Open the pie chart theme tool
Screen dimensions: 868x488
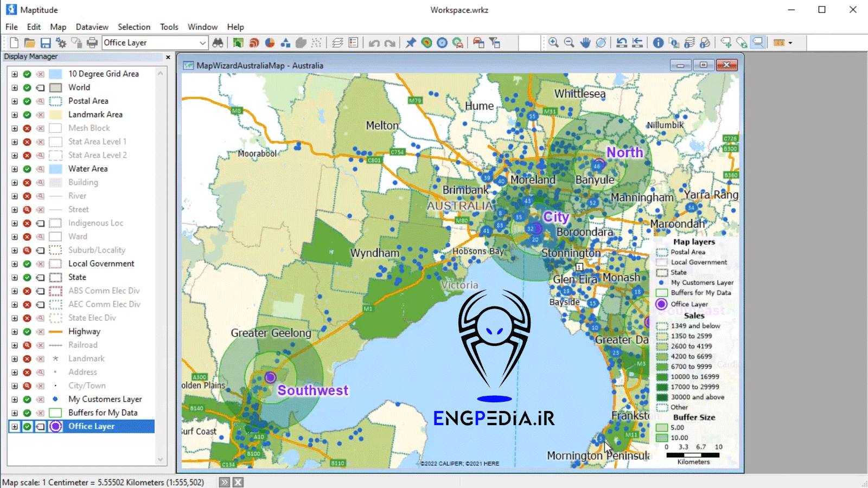pos(270,43)
